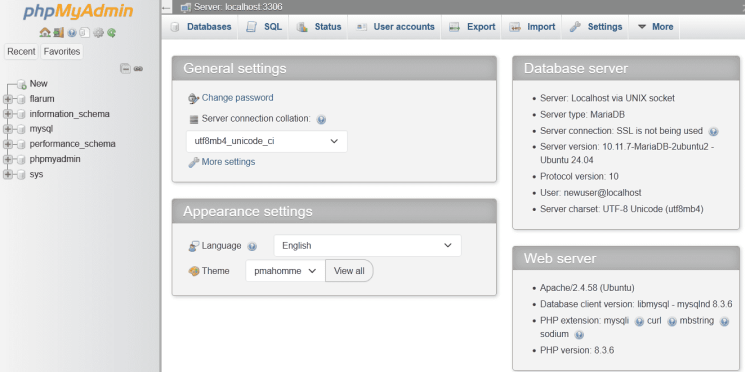Click the flarum database cylinder icon
The image size is (745, 372).
pyautogui.click(x=21, y=99)
